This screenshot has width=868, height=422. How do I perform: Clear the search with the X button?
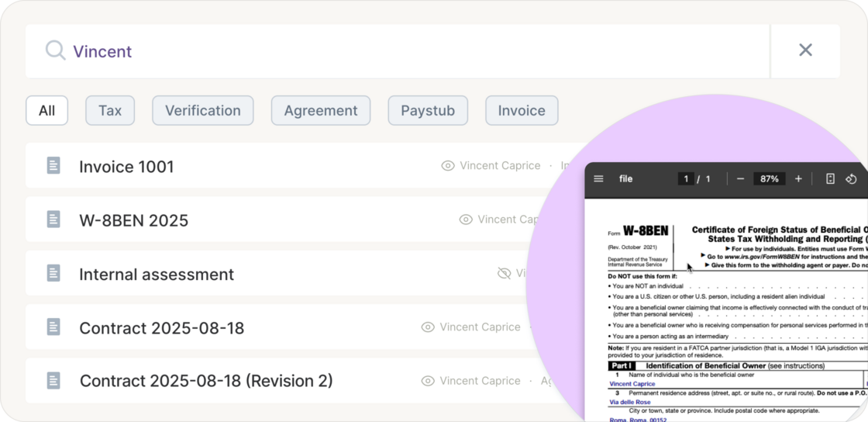[805, 50]
